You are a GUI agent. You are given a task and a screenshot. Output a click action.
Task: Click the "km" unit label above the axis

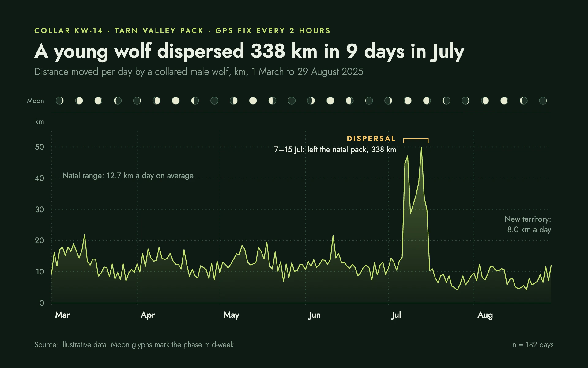(40, 121)
